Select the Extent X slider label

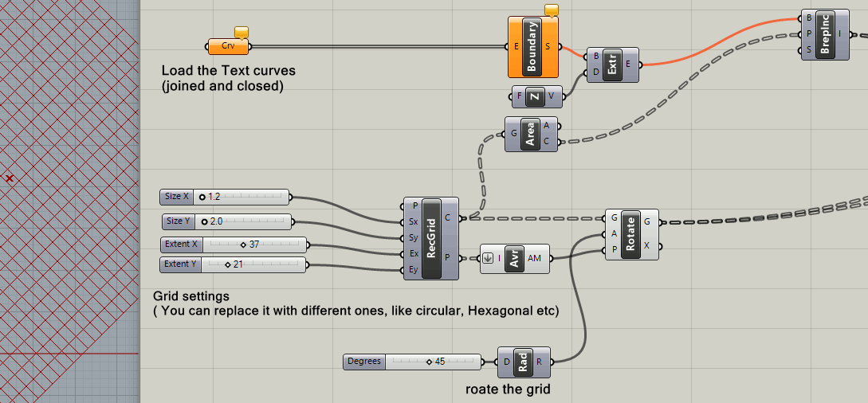coord(181,245)
